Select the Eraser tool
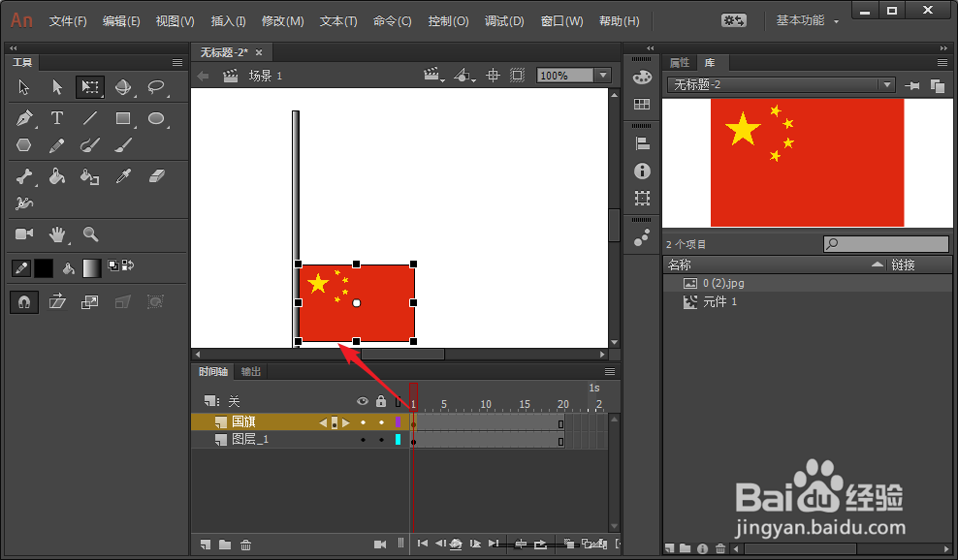Image resolution: width=958 pixels, height=560 pixels. coord(157,176)
